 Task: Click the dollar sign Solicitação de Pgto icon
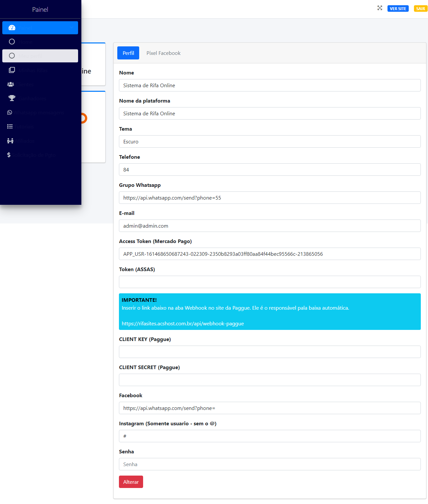(x=9, y=155)
